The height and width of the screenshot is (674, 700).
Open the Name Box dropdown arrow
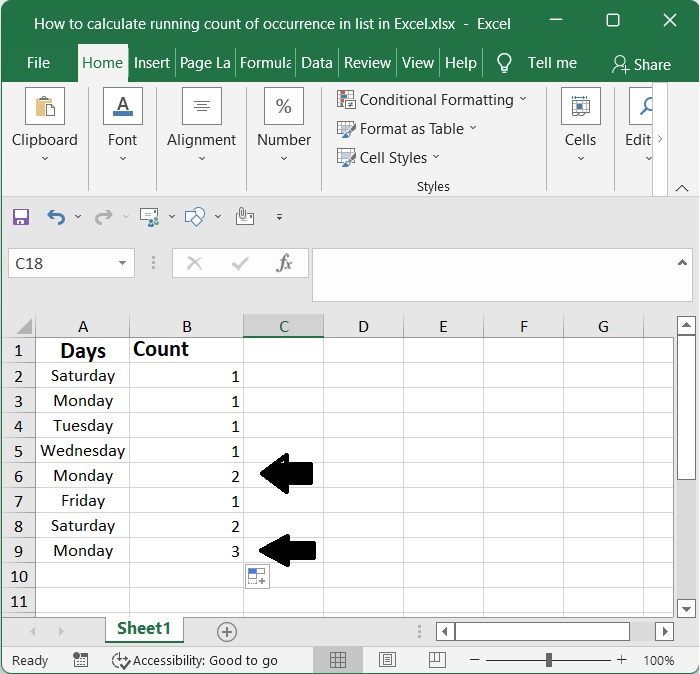pos(122,263)
